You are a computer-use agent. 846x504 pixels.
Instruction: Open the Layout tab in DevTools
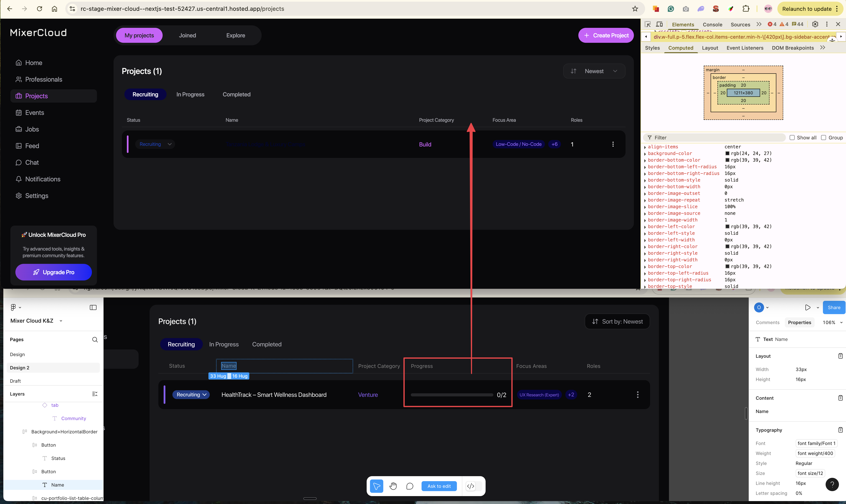(710, 48)
